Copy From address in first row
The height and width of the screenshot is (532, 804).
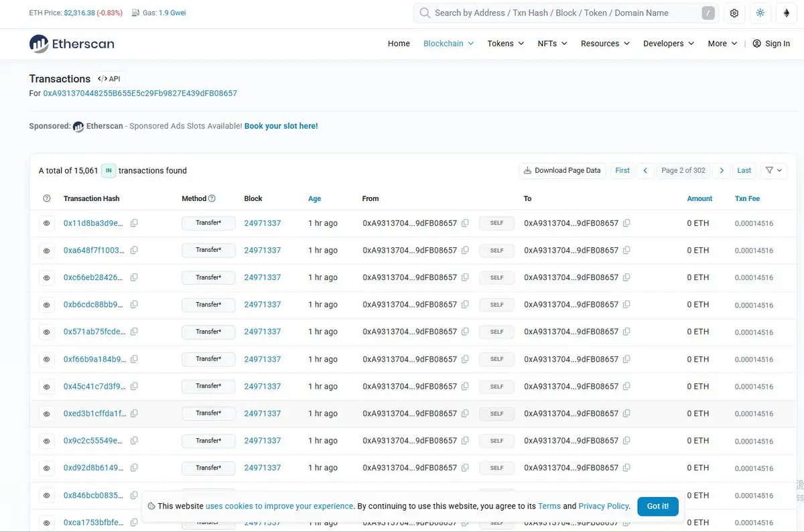click(465, 223)
